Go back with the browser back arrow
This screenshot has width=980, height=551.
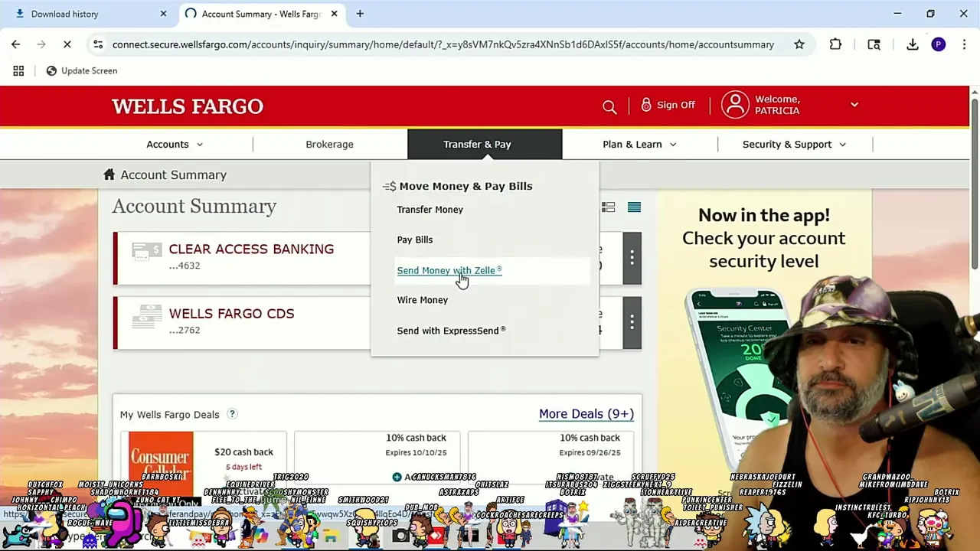(x=15, y=44)
